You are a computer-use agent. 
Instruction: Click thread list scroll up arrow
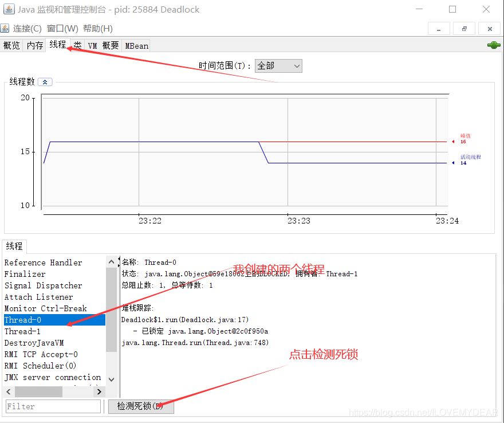112,262
